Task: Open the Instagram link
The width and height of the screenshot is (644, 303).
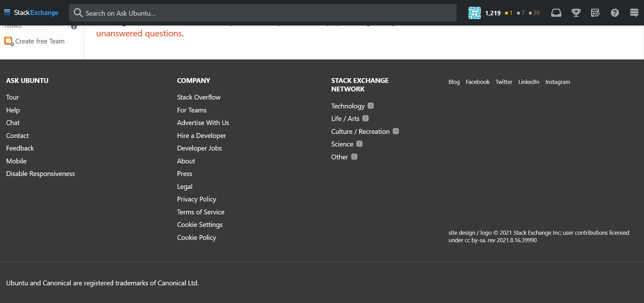Action: point(558,82)
